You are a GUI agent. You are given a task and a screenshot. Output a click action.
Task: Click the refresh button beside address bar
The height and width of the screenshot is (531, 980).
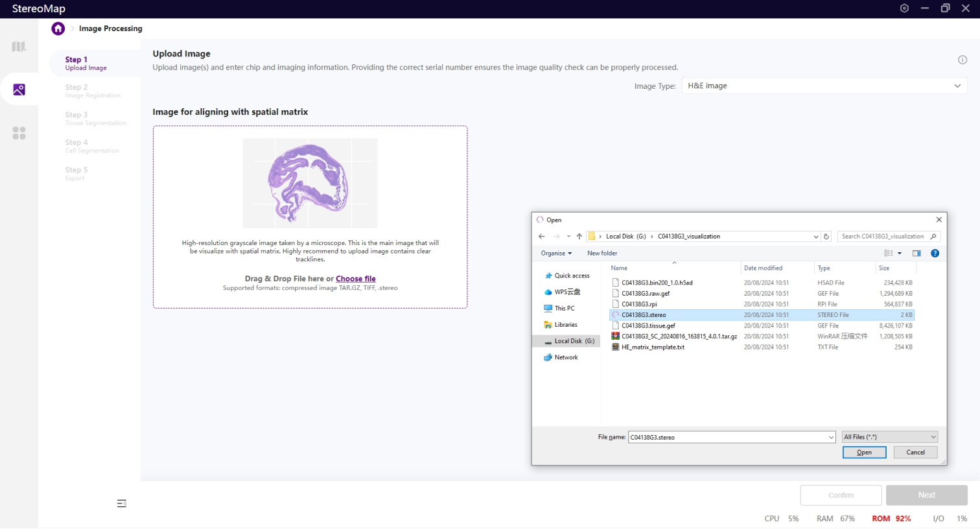click(826, 237)
